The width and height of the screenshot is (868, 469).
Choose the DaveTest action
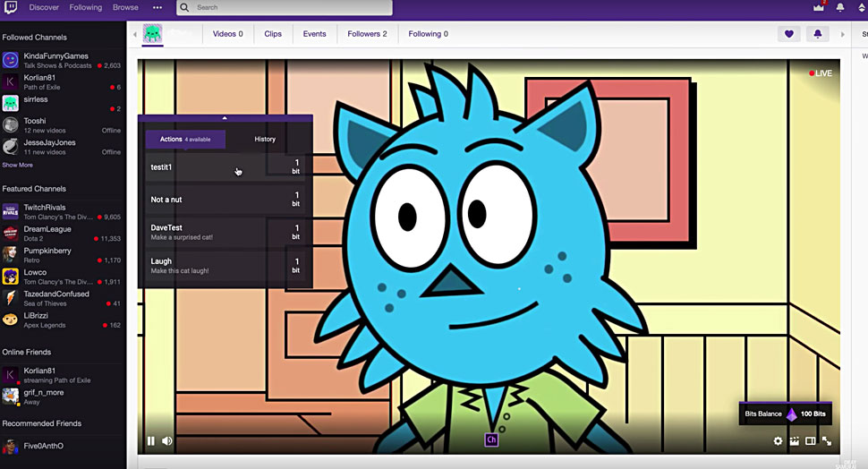pos(226,232)
